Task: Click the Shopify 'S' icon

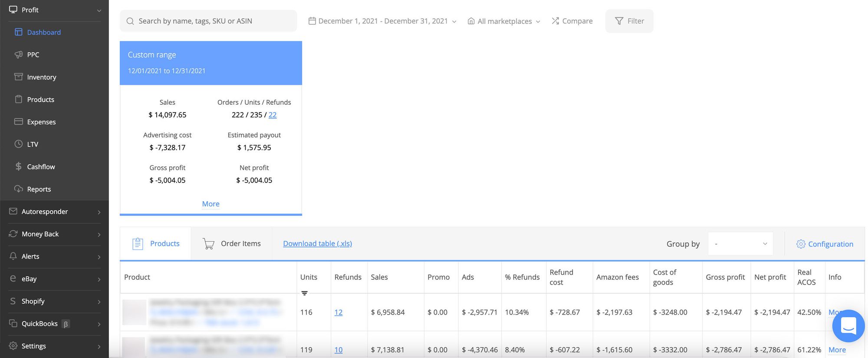Action: click(x=13, y=301)
